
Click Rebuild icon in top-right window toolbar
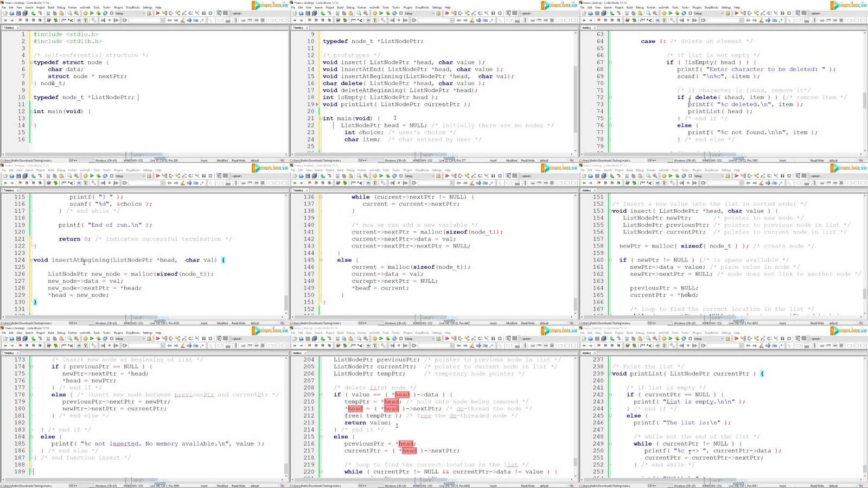(x=684, y=13)
